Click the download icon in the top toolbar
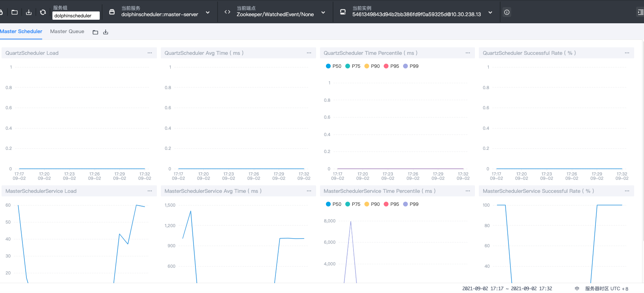Screen dimensions: 644x293 (29, 12)
